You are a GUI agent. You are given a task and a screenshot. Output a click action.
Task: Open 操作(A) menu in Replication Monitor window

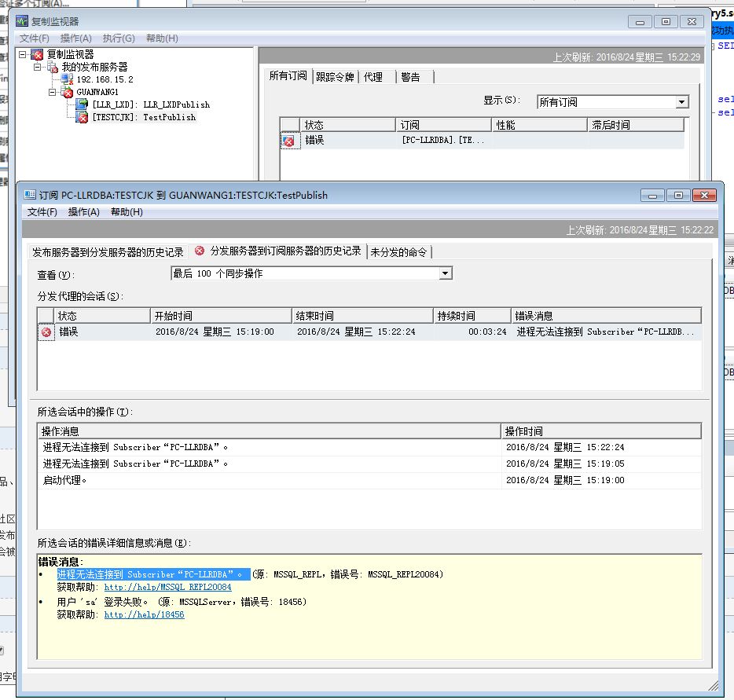click(75, 38)
